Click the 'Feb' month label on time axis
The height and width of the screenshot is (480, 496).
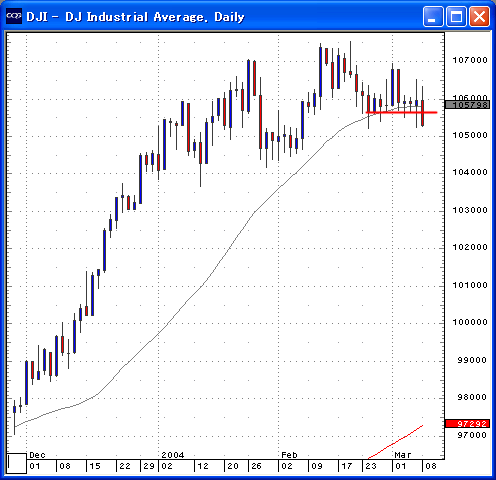coord(289,455)
